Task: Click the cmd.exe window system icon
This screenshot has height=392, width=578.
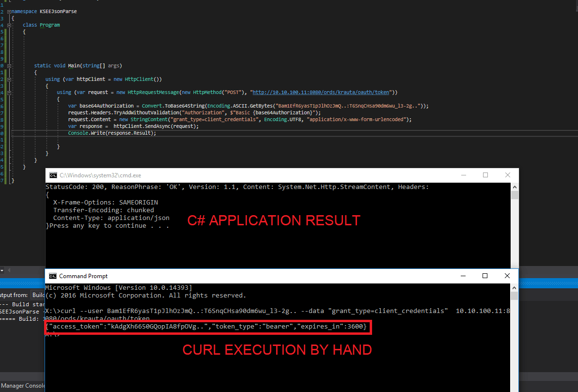Action: coord(53,175)
